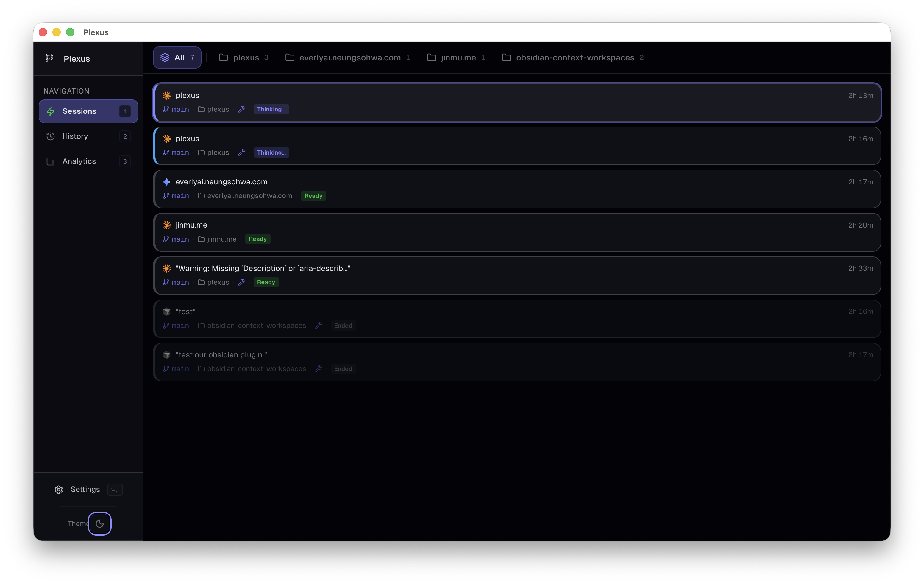Screen dimensions: 924x585
Task: Click the layers icon inside the All filter
Action: point(165,57)
